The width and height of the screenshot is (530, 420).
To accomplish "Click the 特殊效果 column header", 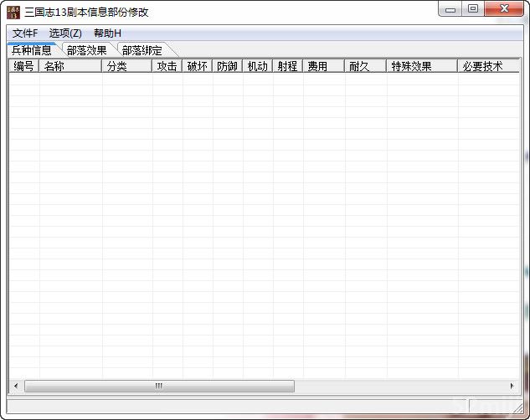I will (x=421, y=66).
